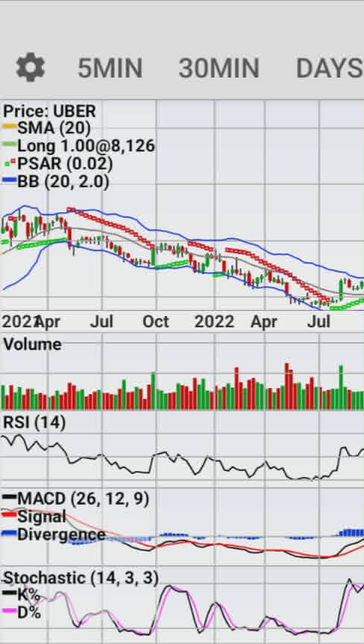Click the blue BB legend color marker

[x=10, y=180]
